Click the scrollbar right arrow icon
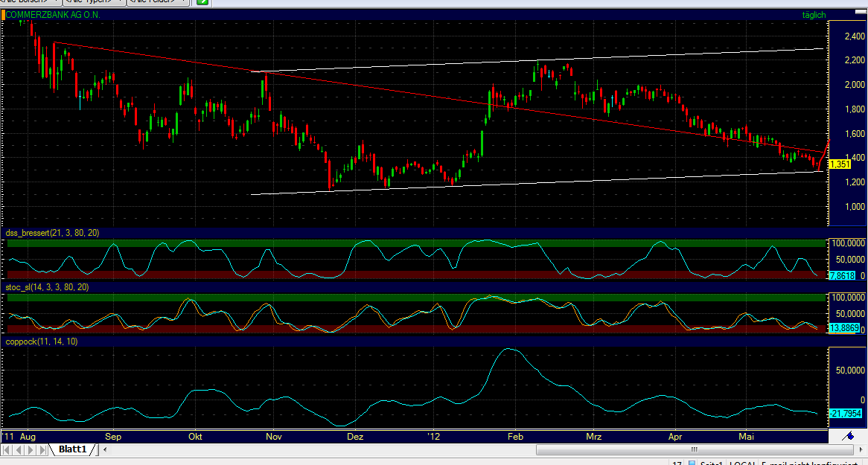The height and width of the screenshot is (465, 868). coord(860,449)
